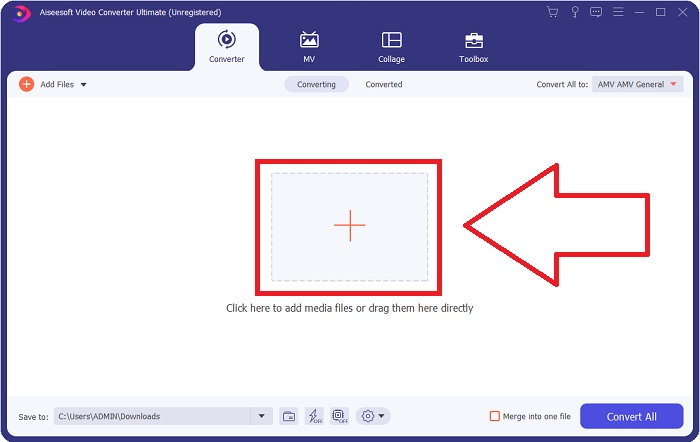Screen dimensions: 700x442
Task: Enable Merge into one file checkbox
Action: click(495, 416)
